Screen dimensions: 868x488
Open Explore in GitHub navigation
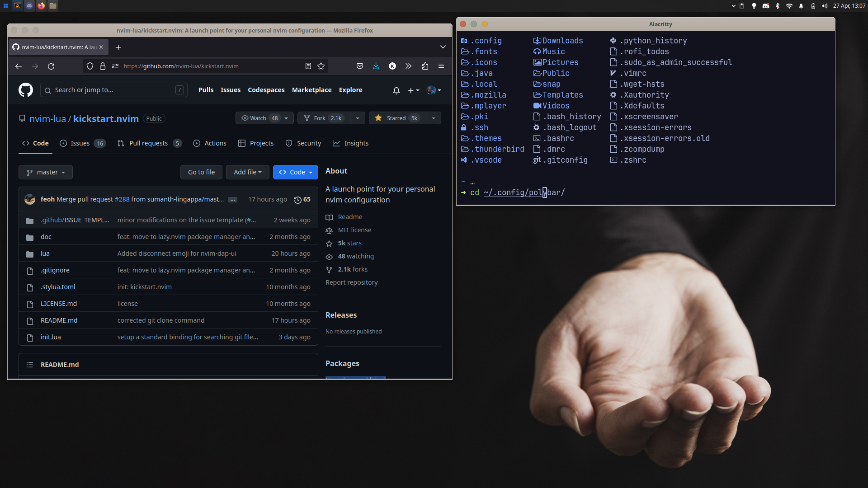point(351,90)
